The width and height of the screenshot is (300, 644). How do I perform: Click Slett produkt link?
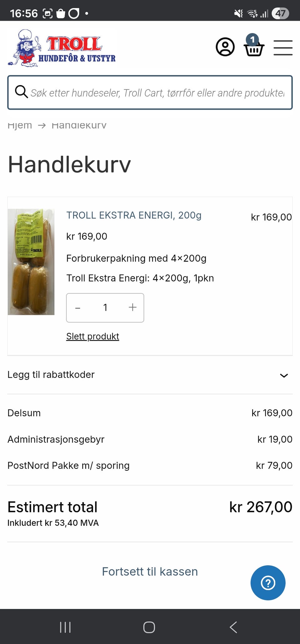(92, 336)
